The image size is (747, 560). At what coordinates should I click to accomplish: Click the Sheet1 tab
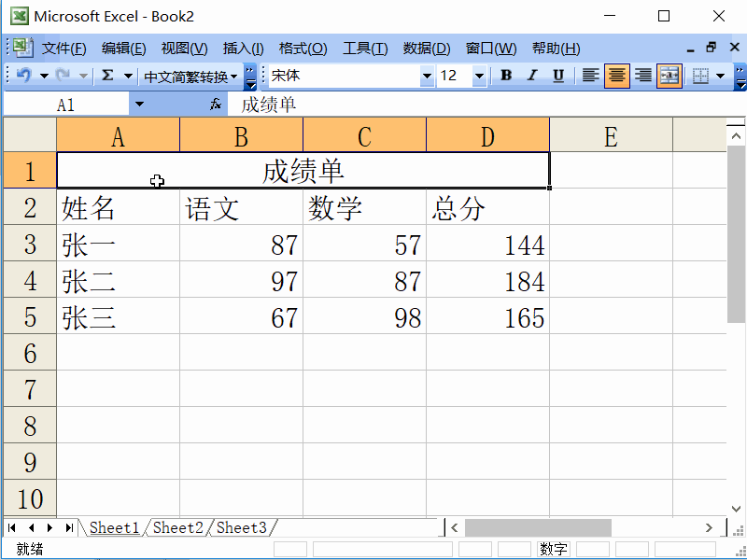(114, 527)
